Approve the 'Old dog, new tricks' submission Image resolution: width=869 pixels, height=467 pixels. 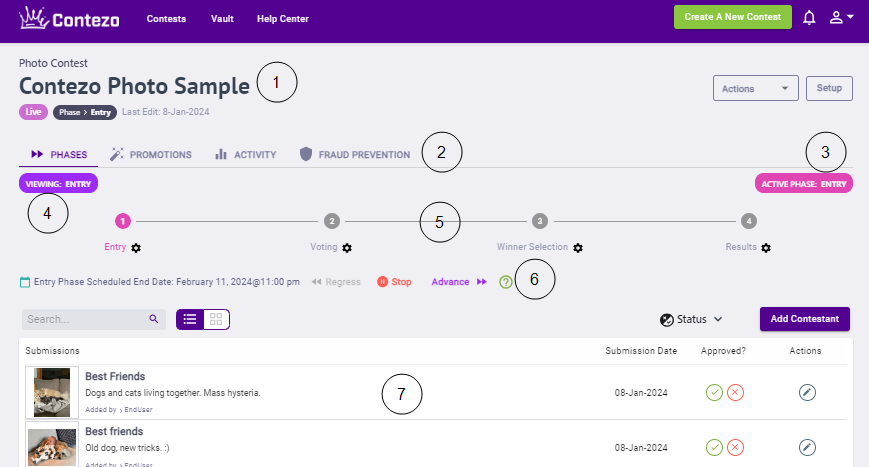pyautogui.click(x=714, y=448)
